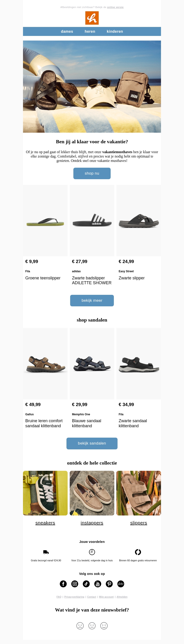The image size is (184, 644).
Task: Click the returns arrows icon
Action: click(x=138, y=552)
